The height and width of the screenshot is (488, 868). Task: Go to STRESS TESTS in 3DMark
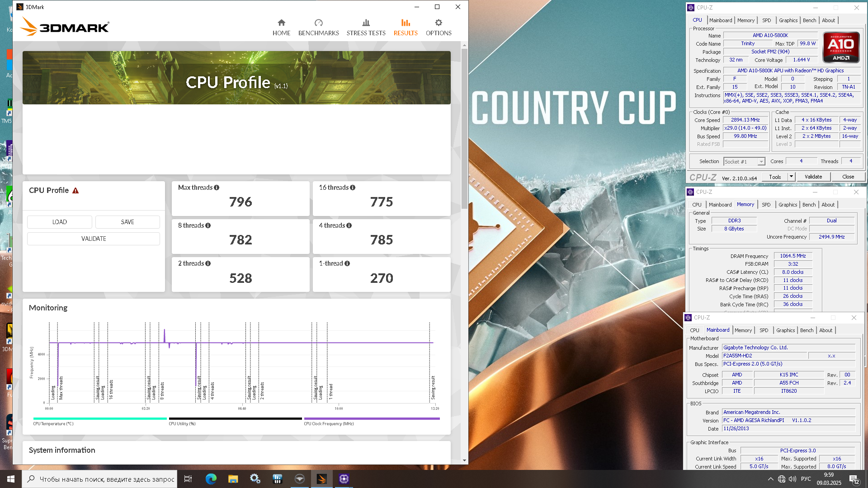[366, 28]
